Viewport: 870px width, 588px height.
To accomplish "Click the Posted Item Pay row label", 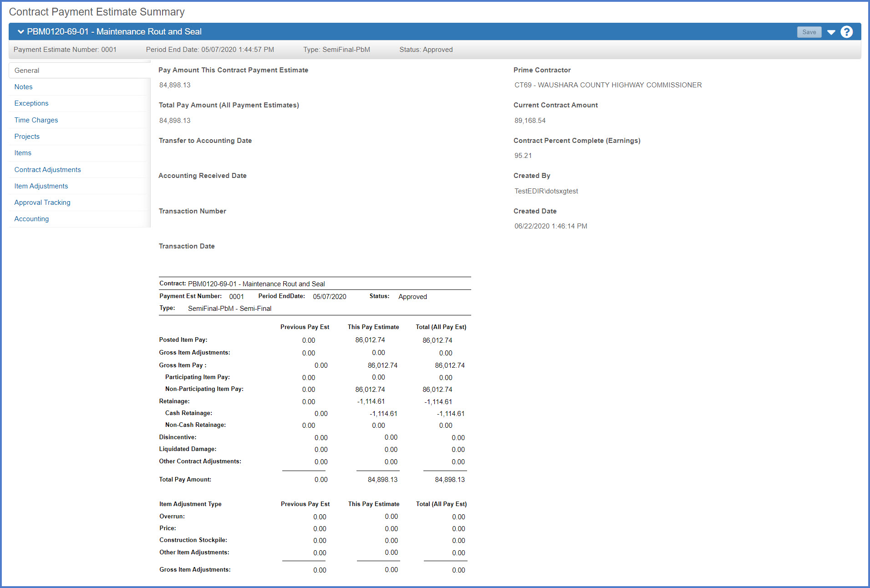I will pos(183,340).
